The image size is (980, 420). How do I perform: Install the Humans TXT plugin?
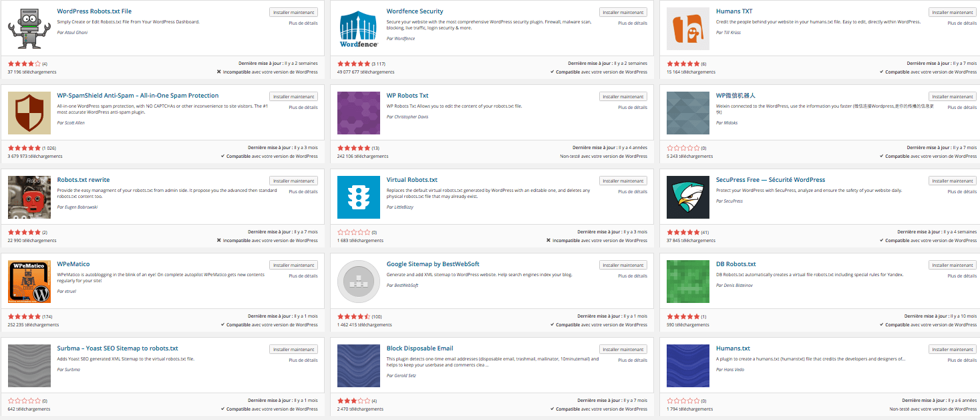(952, 11)
